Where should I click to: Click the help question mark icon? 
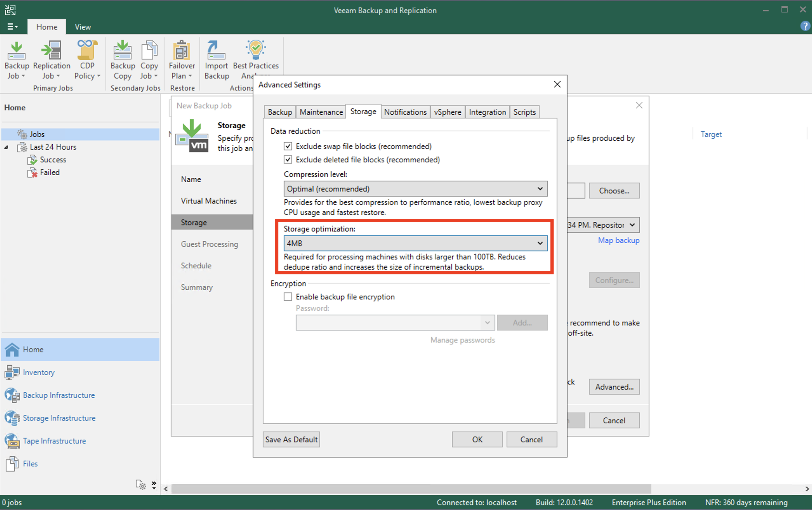[x=805, y=26]
